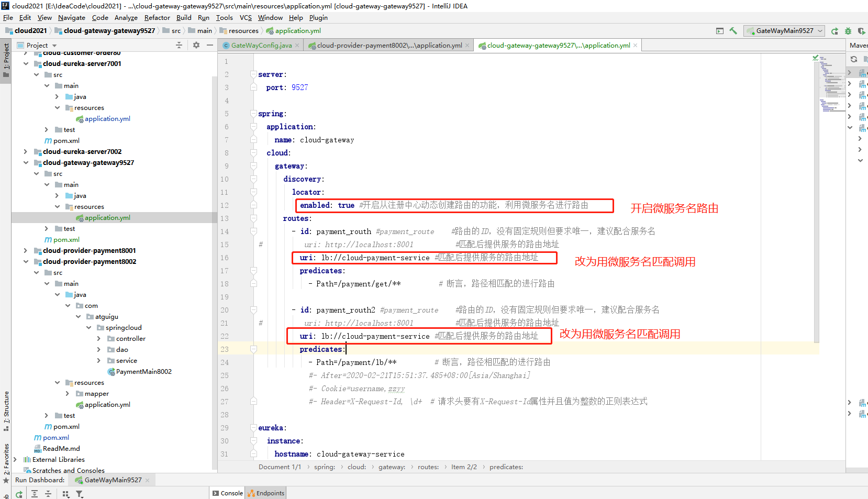Open the Plugin menu
The height and width of the screenshot is (499, 868).
pos(318,17)
